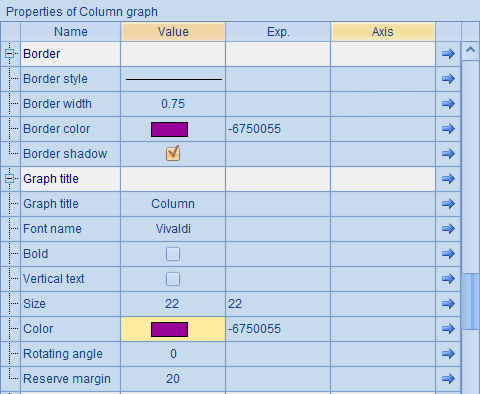The height and width of the screenshot is (394, 480).
Task: Open the Border style line selector
Action: 173,79
